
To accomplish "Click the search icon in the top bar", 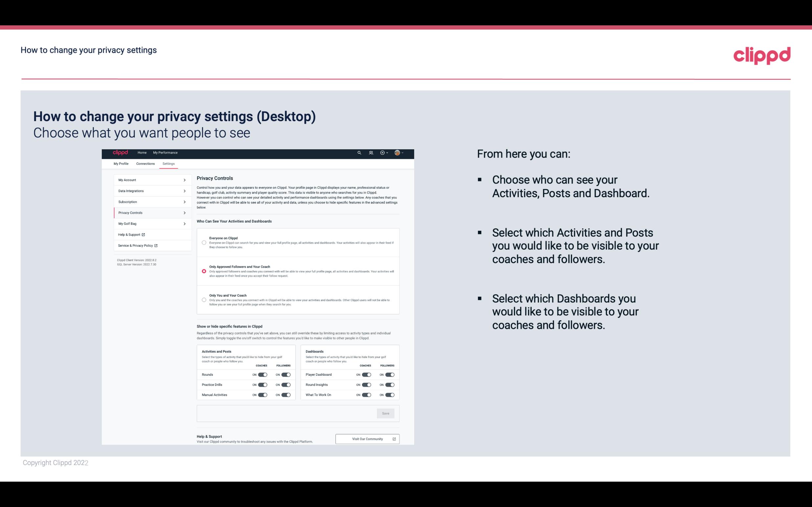I will 359,153.
